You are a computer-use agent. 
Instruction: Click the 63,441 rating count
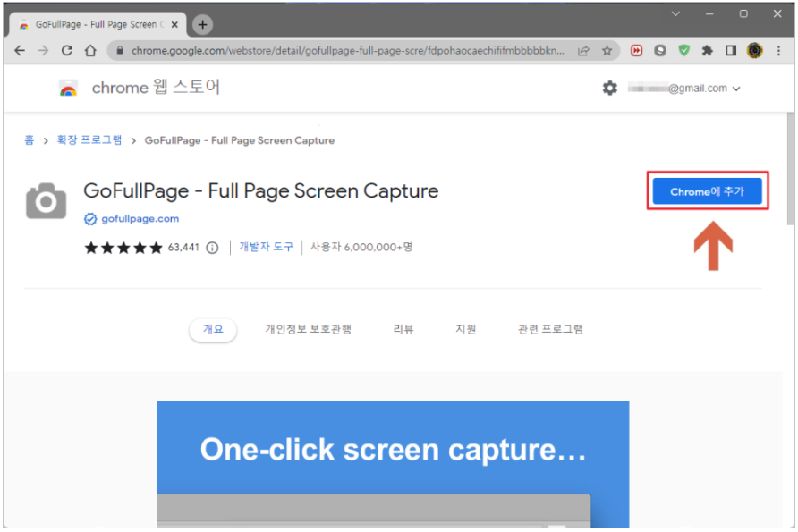pyautogui.click(x=183, y=247)
